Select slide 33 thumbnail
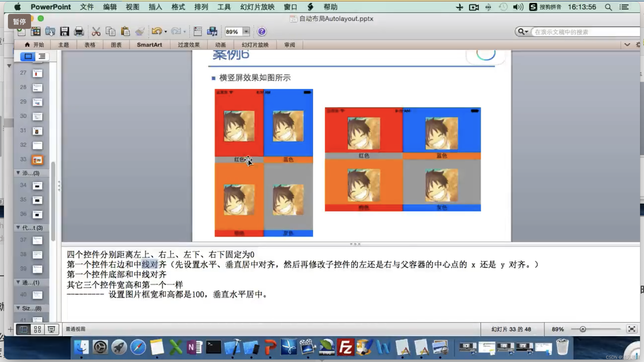644x362 pixels. pos(37,160)
